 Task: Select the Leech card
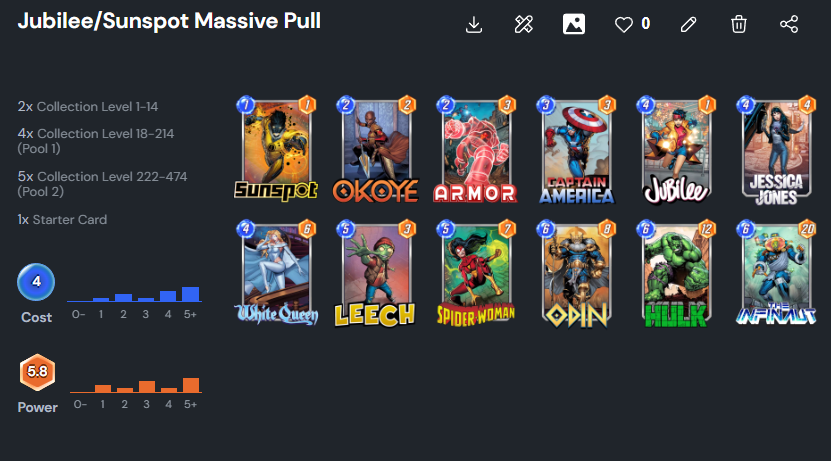pyautogui.click(x=376, y=273)
